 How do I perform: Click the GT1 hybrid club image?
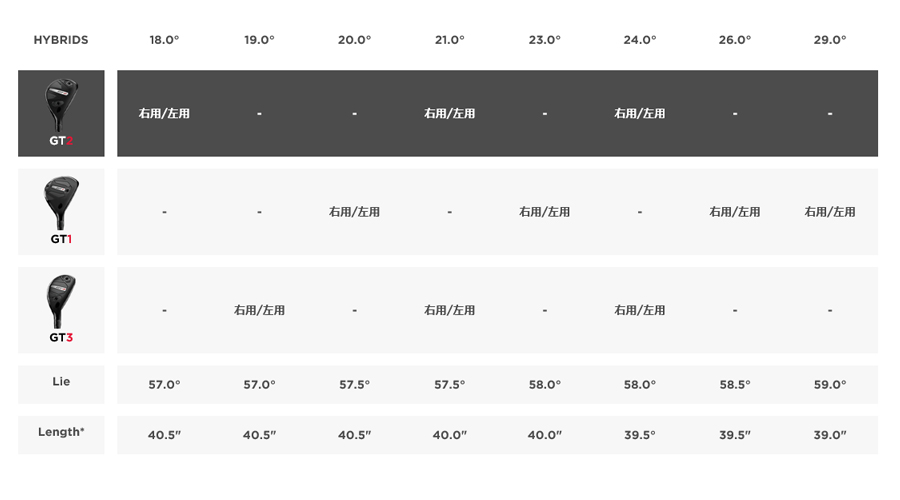61,203
